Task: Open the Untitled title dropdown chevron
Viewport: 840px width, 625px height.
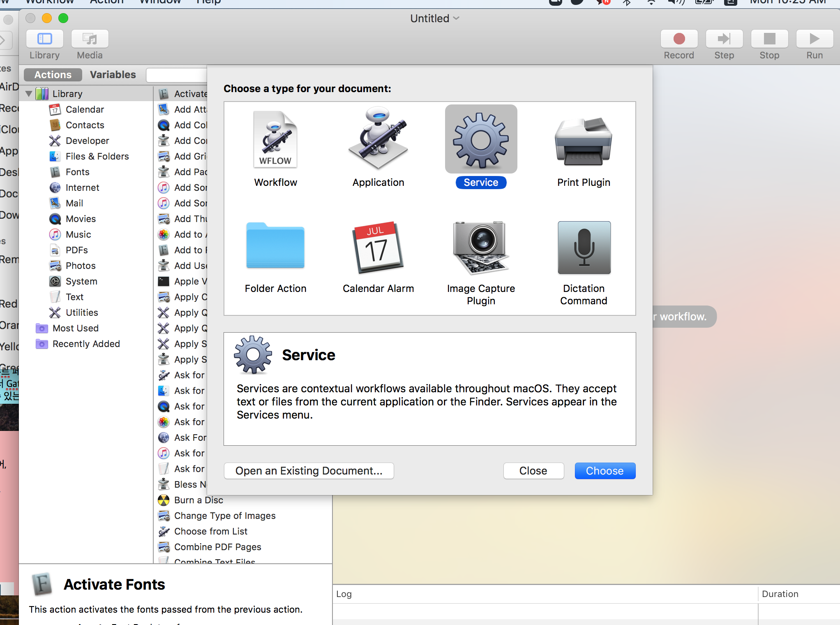Action: click(456, 19)
